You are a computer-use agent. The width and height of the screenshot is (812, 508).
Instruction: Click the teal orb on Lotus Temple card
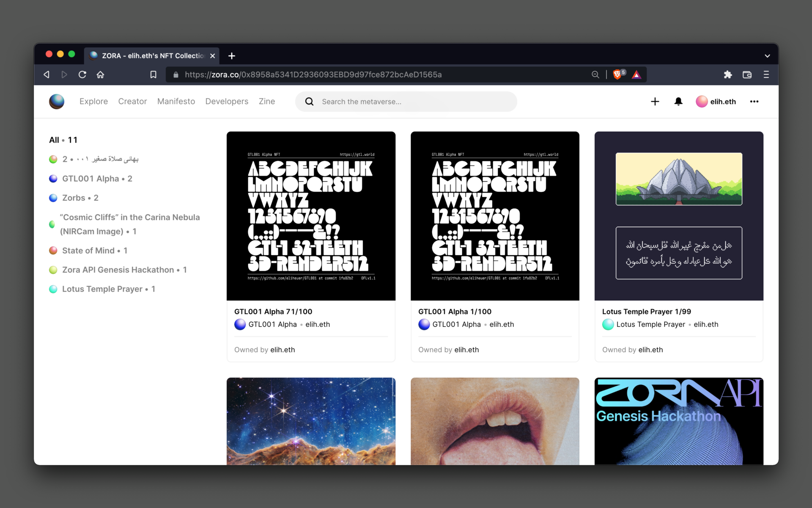click(x=608, y=324)
